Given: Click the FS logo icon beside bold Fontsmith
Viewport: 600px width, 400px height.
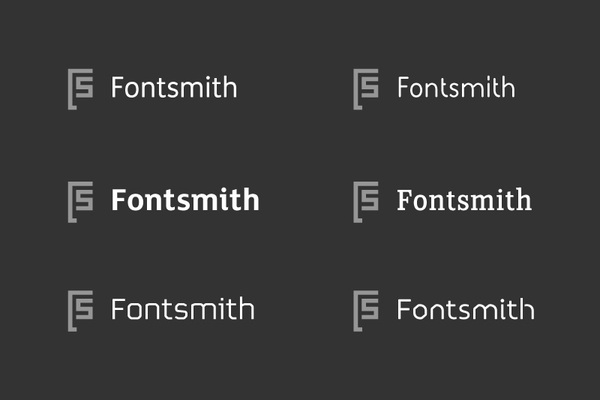Looking at the screenshot, I should tap(79, 201).
